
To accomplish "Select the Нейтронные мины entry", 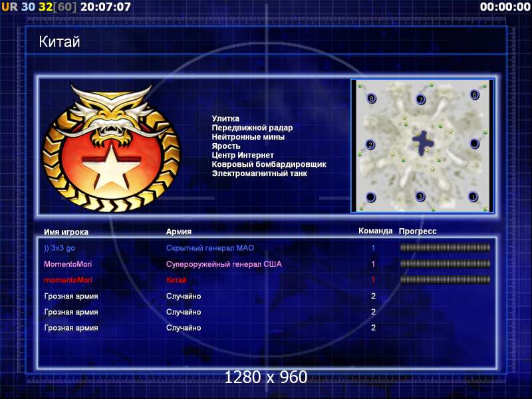I will tap(248, 137).
